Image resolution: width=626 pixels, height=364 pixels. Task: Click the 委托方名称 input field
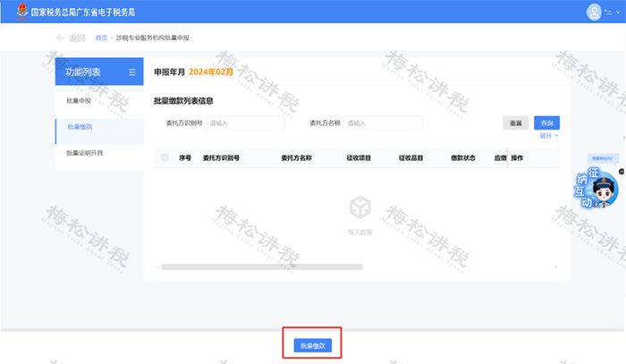tap(383, 123)
